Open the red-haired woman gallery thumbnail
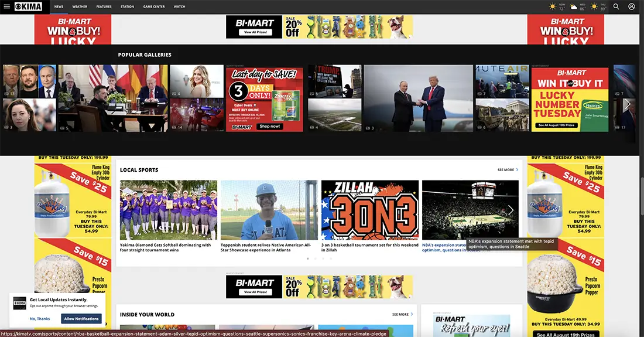The width and height of the screenshot is (644, 337). (29, 115)
